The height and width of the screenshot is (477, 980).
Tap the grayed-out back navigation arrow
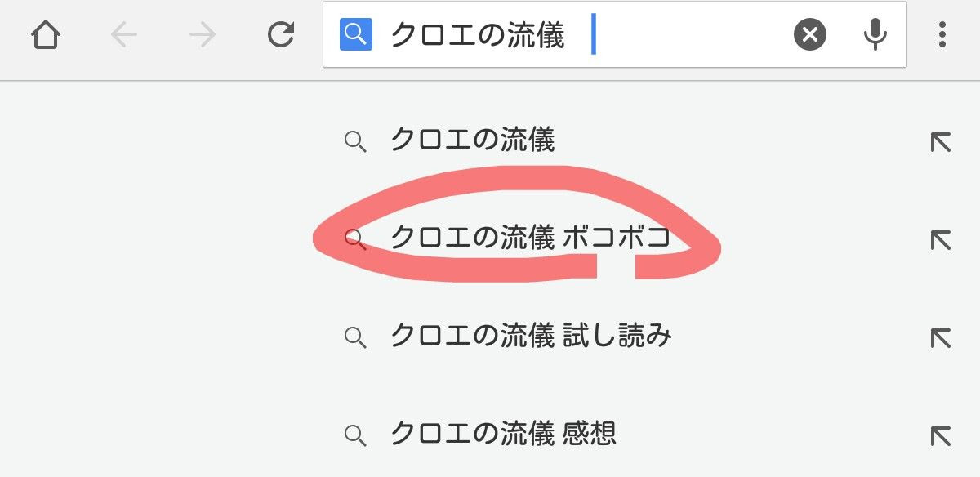[122, 34]
